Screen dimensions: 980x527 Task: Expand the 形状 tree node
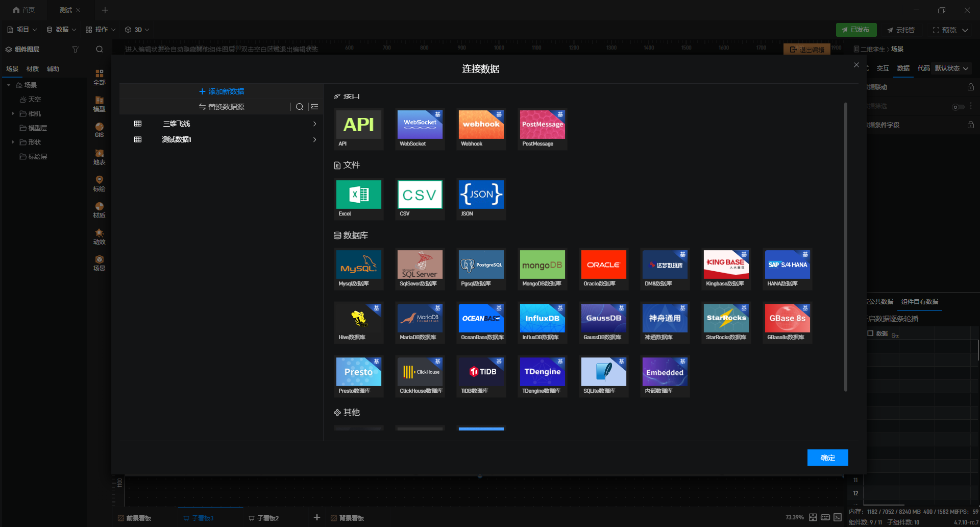[13, 142]
